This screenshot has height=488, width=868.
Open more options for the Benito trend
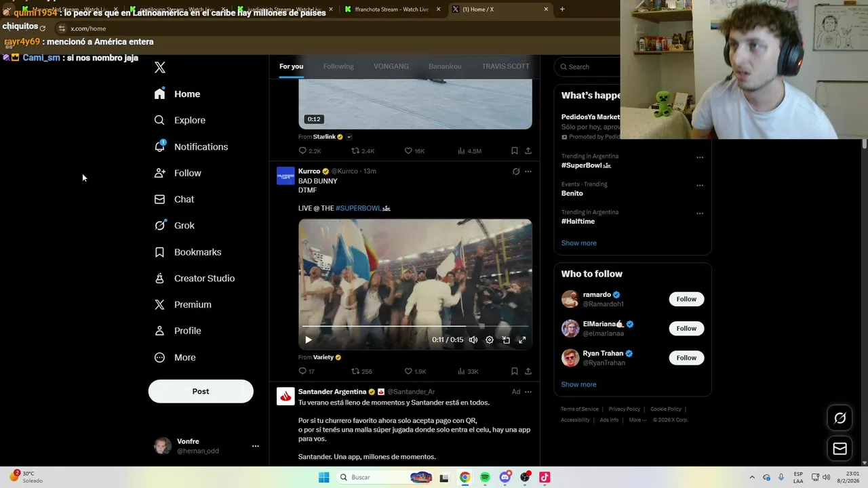tap(700, 185)
